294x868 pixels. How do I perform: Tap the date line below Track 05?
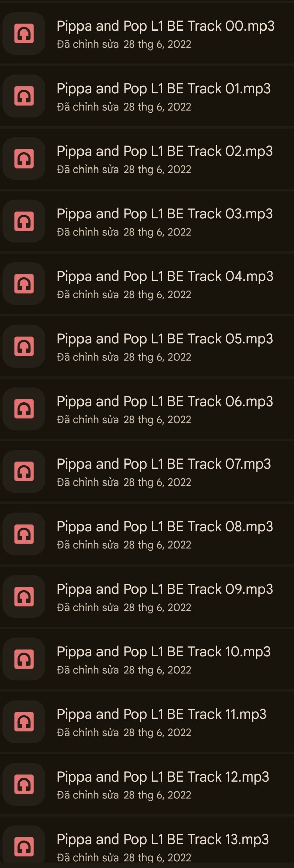pos(124,357)
